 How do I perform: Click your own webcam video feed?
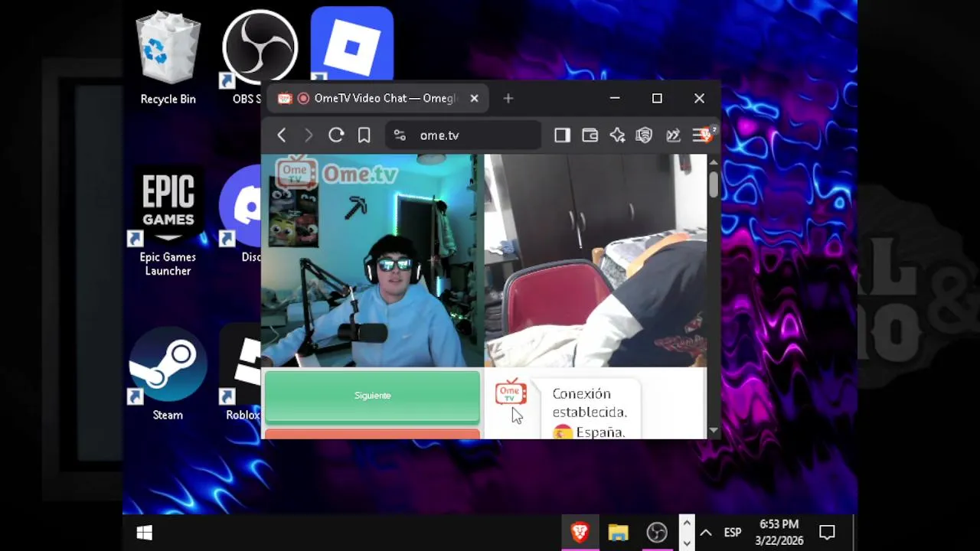pos(372,261)
